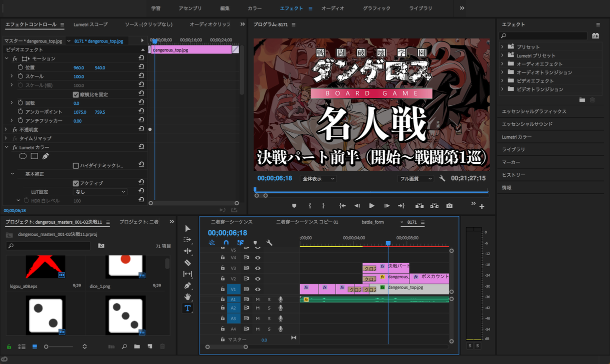Viewport: 610px width, 364px height.
Task: Open the 全体表示 zoom level dropdown
Action: pyautogui.click(x=318, y=178)
